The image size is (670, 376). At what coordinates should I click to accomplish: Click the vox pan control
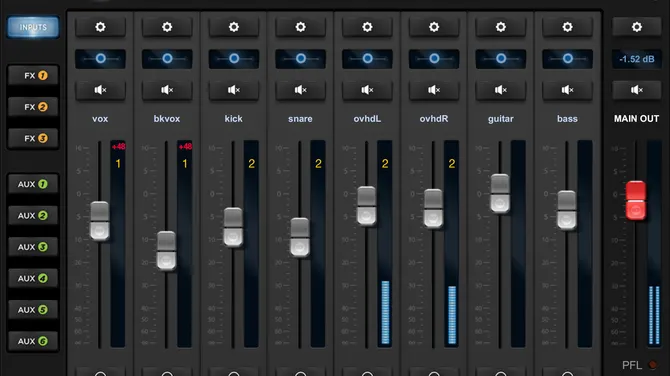tap(100, 59)
